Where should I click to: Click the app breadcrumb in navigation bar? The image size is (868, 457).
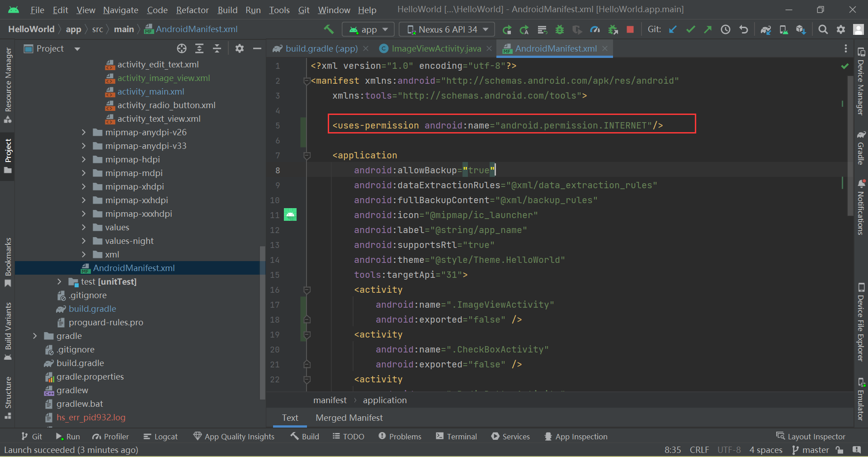click(73, 29)
